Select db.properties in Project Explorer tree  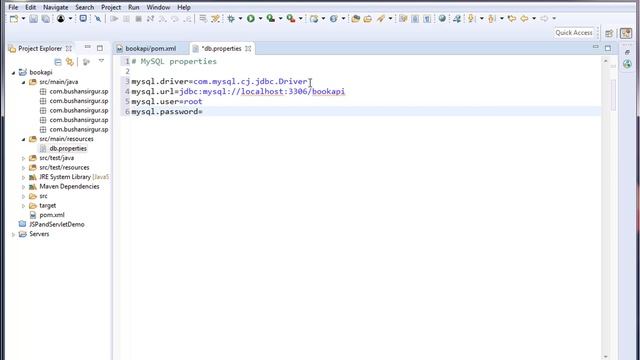click(68, 149)
